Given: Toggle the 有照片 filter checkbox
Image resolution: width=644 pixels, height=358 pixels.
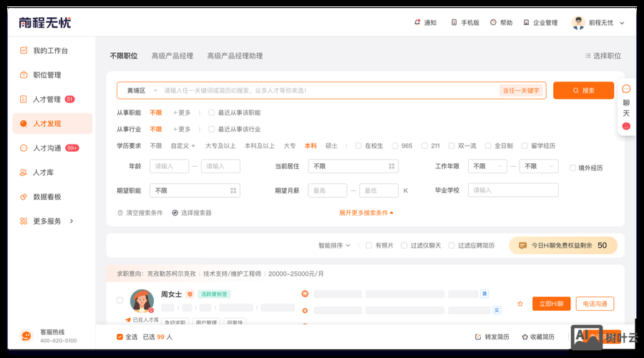Looking at the screenshot, I should pos(369,246).
